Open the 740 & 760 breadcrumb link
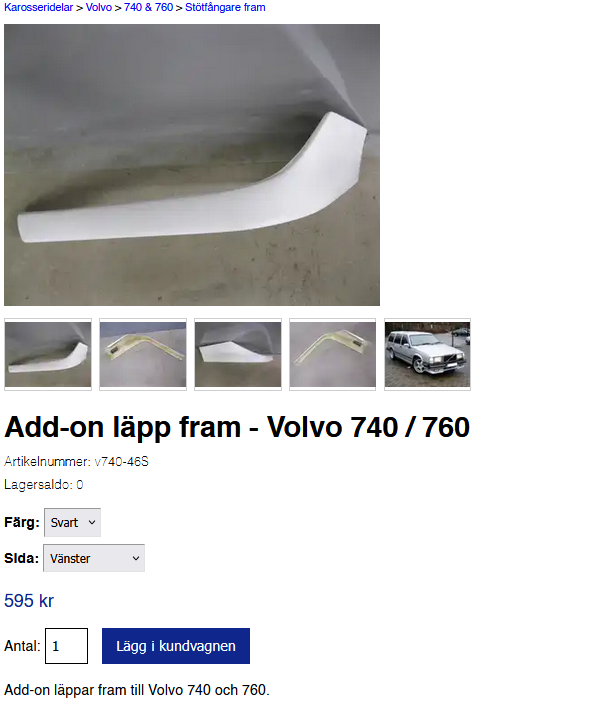Image resolution: width=604 pixels, height=707 pixels. tap(148, 7)
